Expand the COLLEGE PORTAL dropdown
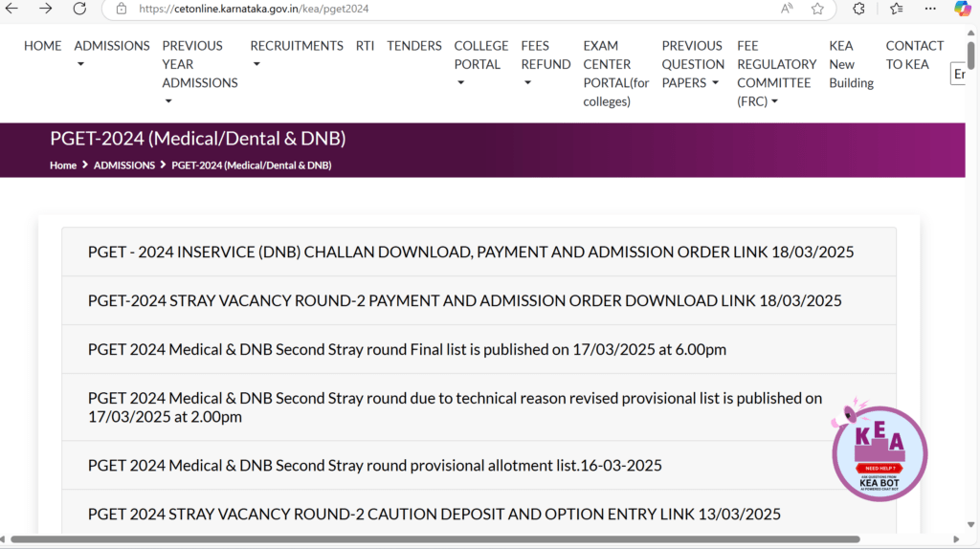Screen dimensions: 980x549 pos(481,64)
